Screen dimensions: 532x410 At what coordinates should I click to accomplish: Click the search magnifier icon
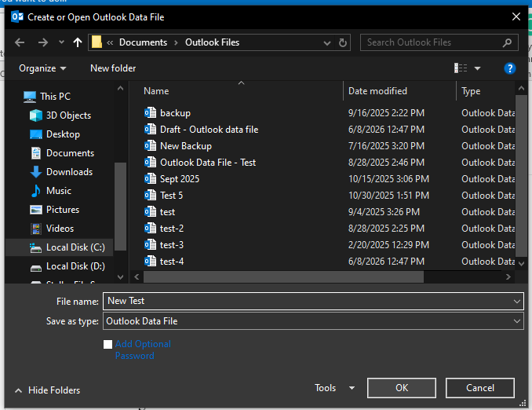(507, 42)
